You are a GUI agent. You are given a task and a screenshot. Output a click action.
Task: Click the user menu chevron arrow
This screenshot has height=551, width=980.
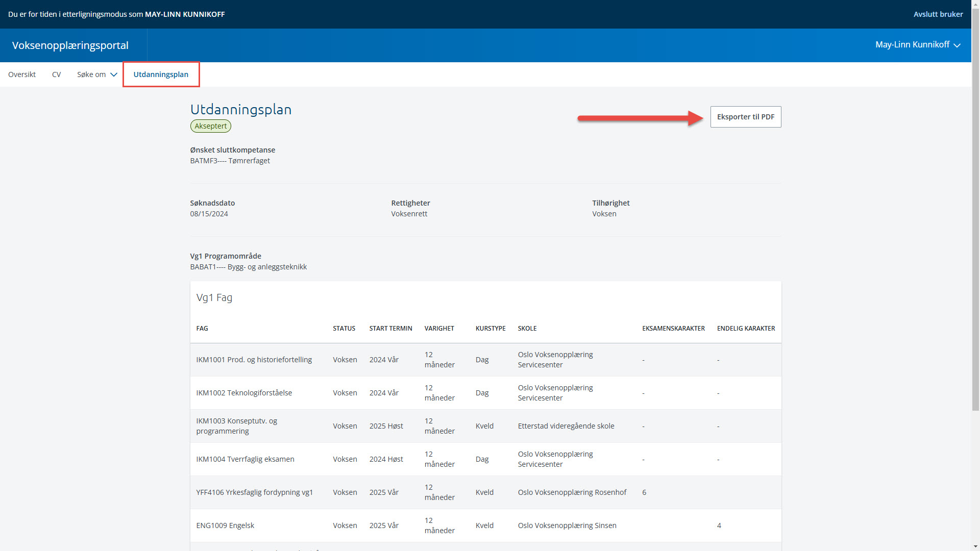tap(957, 45)
